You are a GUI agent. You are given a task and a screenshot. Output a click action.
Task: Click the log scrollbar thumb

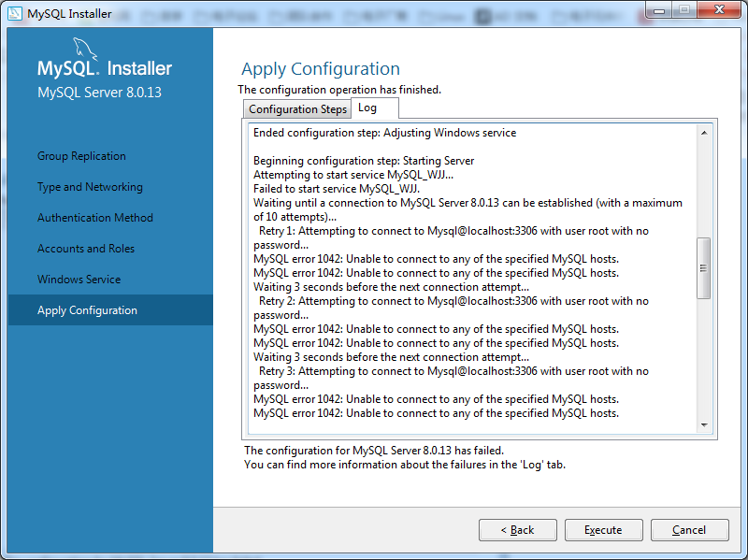click(x=704, y=268)
